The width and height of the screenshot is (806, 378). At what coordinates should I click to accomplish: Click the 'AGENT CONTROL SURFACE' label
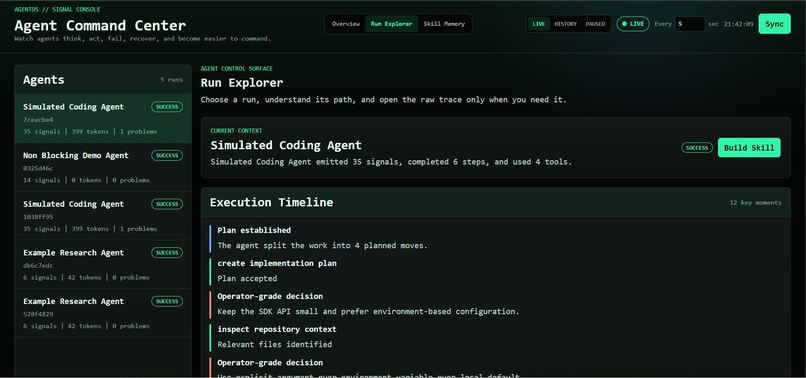tap(236, 68)
